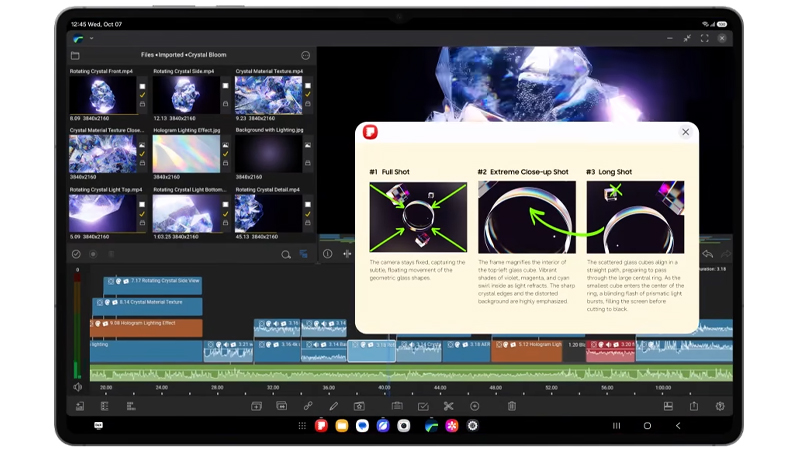800x450 pixels.
Task: Click the Files • Imported • Crystal Bloom path
Action: click(184, 55)
